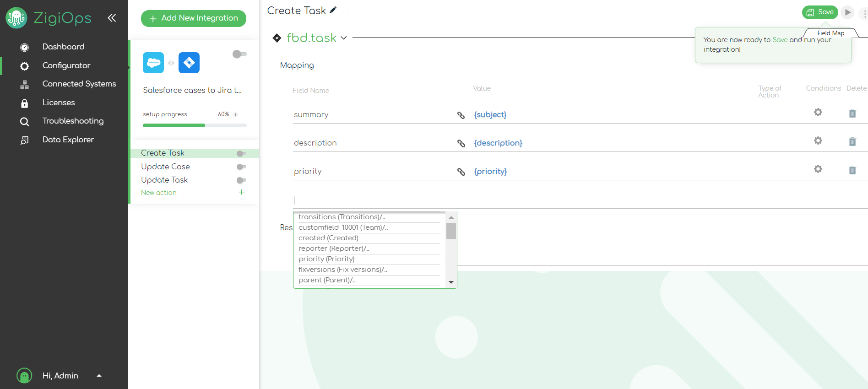Choose parent (Parent) from the list
Image resolution: width=868 pixels, height=389 pixels.
click(369, 280)
